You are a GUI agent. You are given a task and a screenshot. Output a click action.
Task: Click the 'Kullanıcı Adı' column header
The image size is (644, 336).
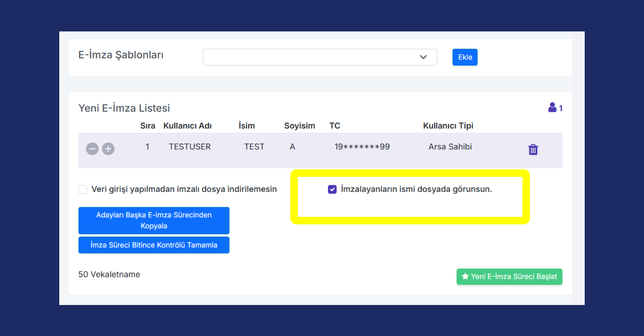(x=187, y=126)
